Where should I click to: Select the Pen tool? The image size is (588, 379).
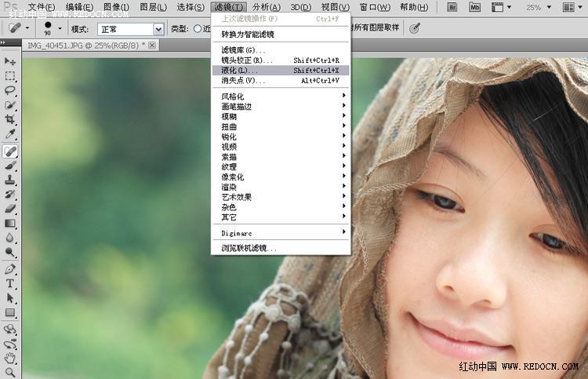coord(10,269)
